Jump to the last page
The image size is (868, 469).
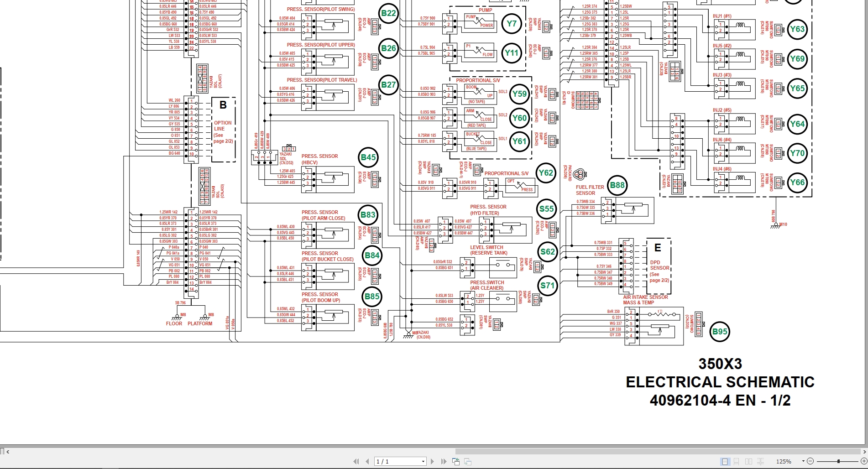point(443,461)
